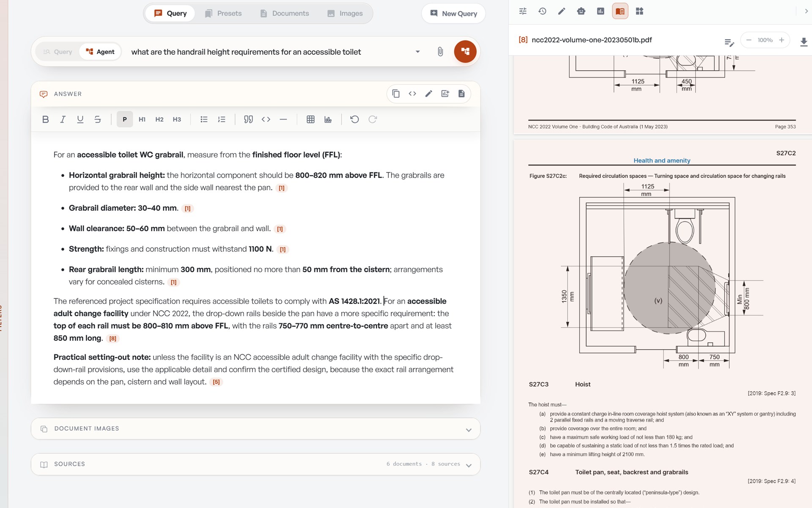
Task: Apply H1 heading style
Action: click(142, 119)
